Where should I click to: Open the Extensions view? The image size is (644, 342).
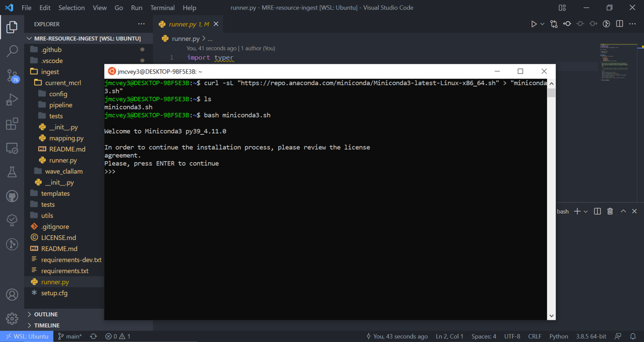click(12, 124)
